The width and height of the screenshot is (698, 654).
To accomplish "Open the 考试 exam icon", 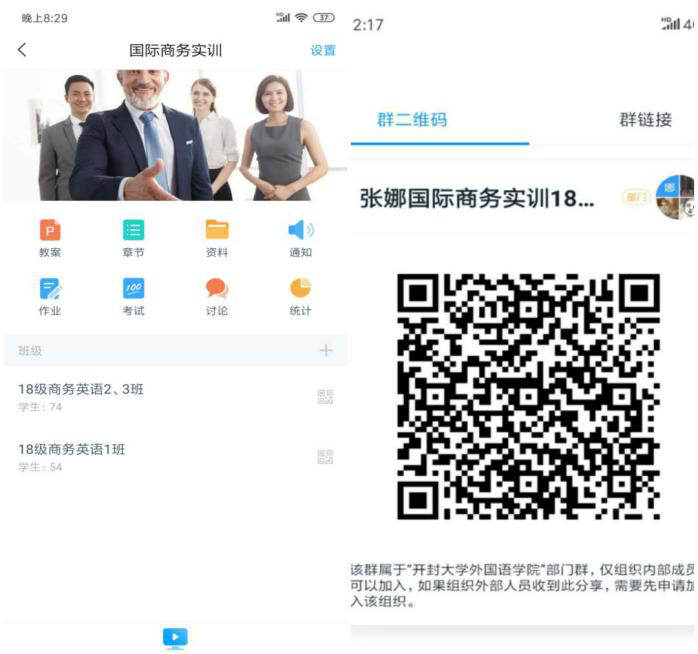I will [133, 289].
